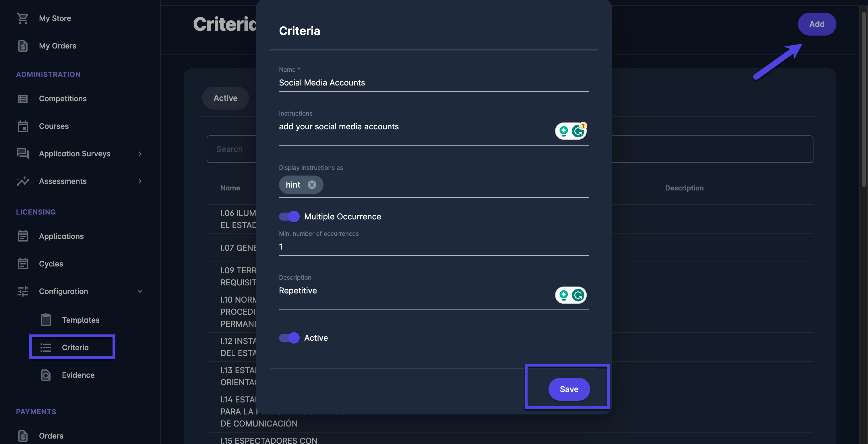868x444 pixels.
Task: Open Competitions via its sidebar icon
Action: coord(23,99)
